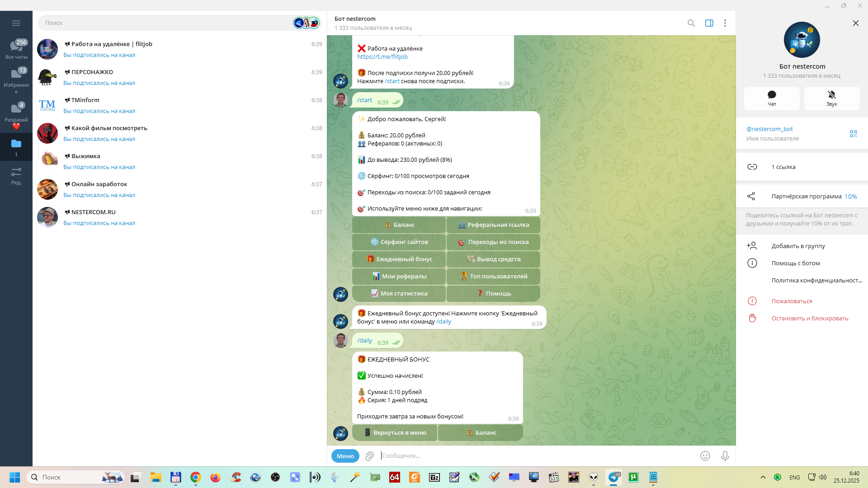Open the flitjob t.me link

click(382, 57)
